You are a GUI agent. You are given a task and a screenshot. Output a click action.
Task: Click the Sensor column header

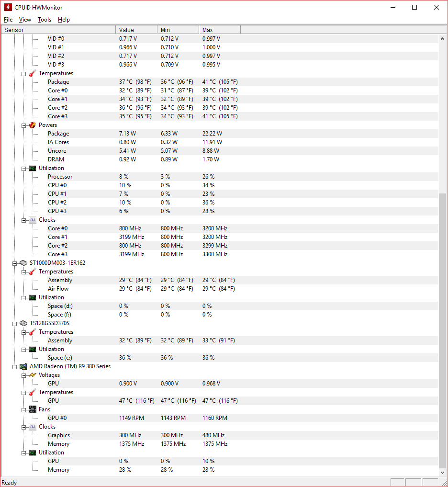point(58,30)
